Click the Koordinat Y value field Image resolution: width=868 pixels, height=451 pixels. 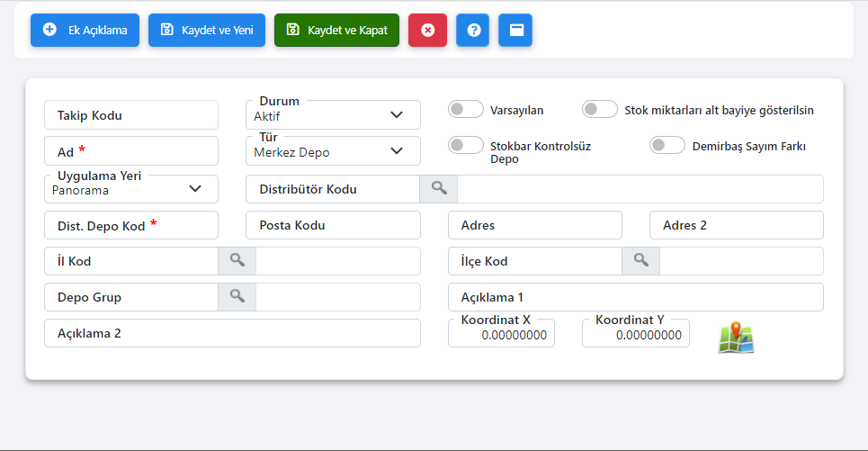pyautogui.click(x=636, y=334)
